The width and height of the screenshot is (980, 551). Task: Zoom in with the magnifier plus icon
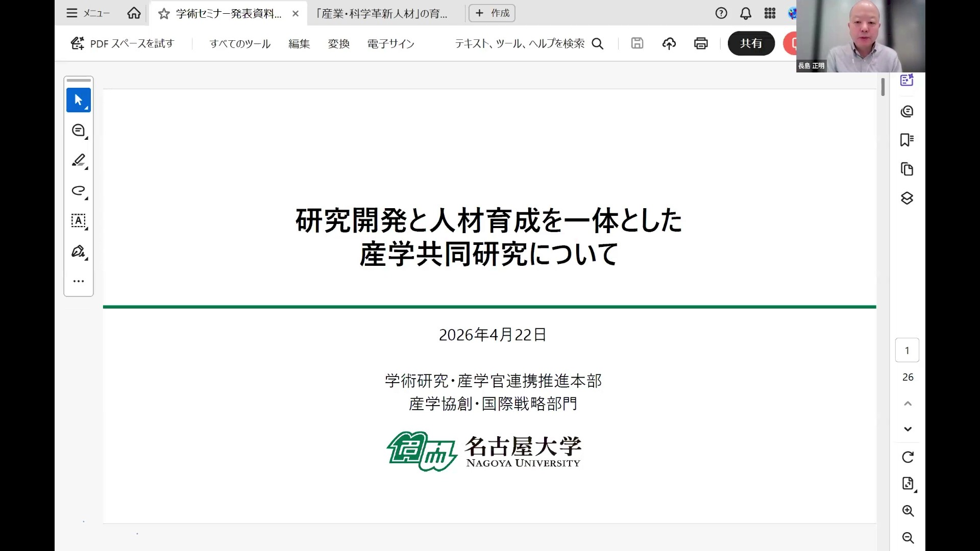click(908, 511)
